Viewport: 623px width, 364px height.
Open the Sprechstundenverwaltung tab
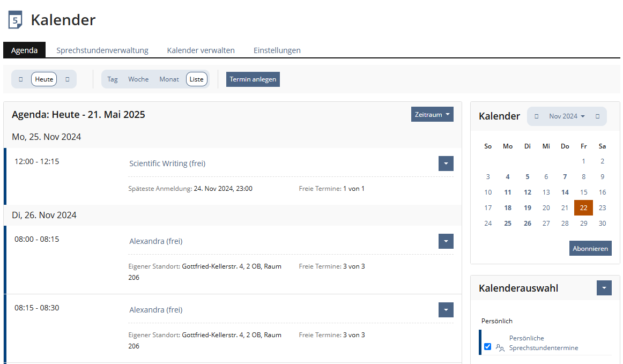[102, 50]
